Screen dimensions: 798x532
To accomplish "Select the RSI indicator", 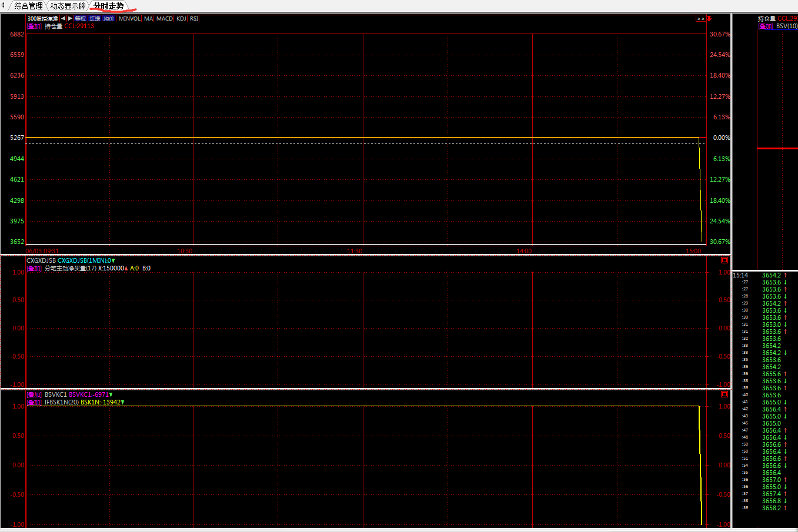I will coord(194,19).
